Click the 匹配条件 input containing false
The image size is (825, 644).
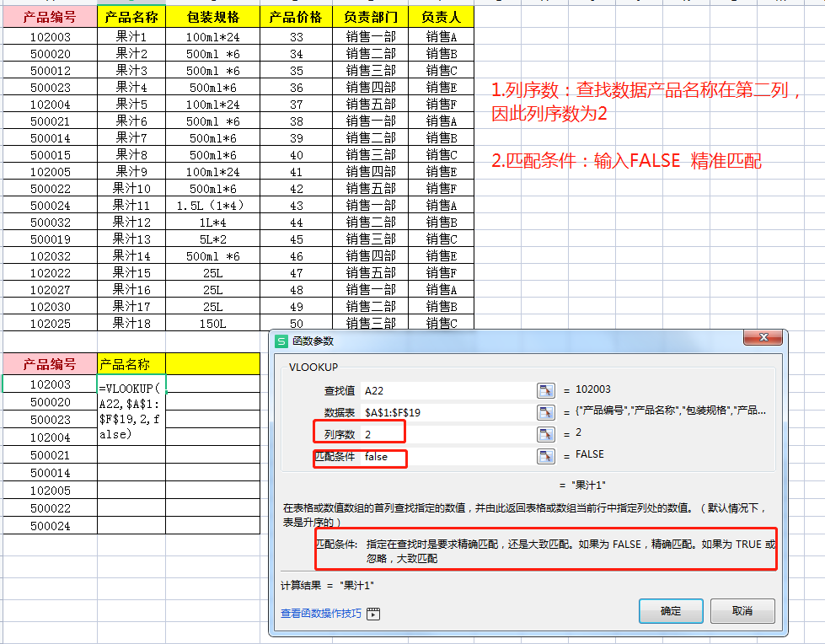(448, 456)
